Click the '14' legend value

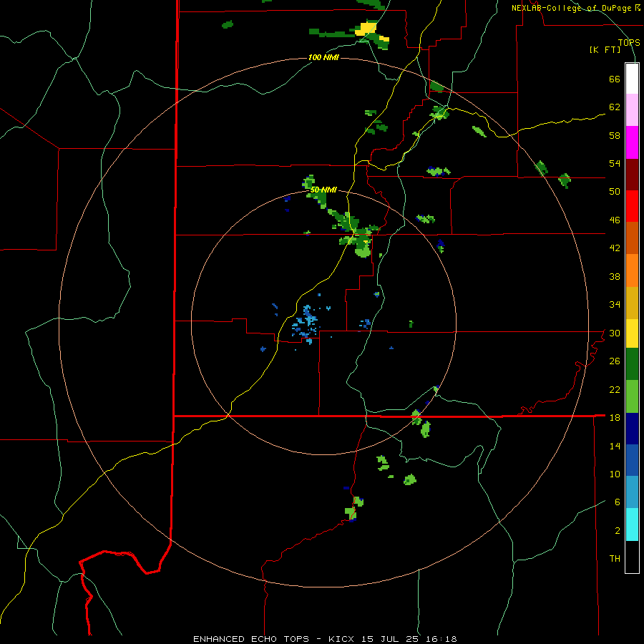(615, 446)
